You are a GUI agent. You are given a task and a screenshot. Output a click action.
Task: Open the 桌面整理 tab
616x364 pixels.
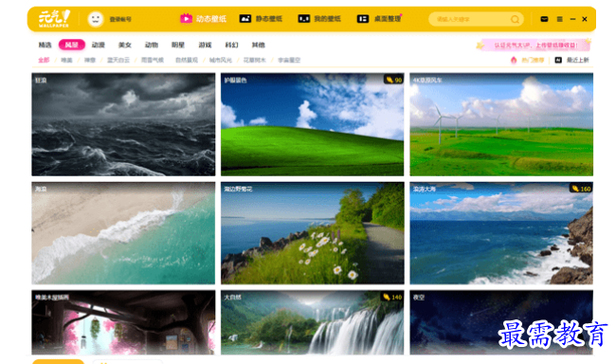click(x=388, y=19)
